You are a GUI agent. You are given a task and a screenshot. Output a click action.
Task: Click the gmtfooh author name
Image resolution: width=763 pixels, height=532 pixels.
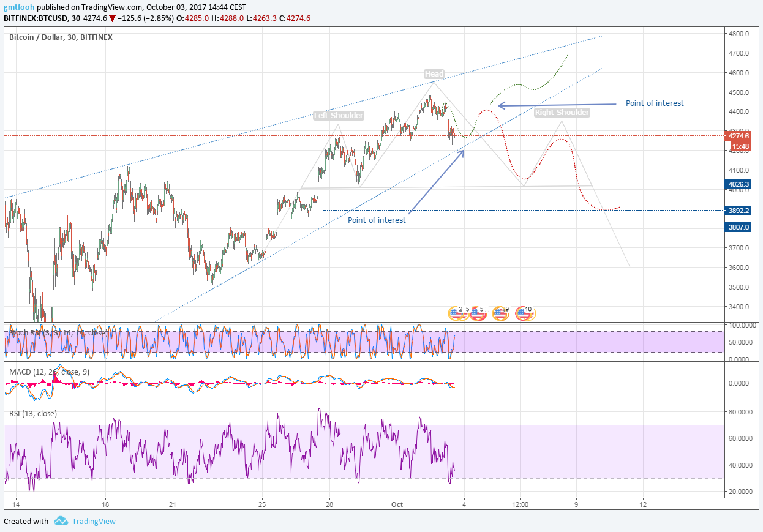pos(18,7)
